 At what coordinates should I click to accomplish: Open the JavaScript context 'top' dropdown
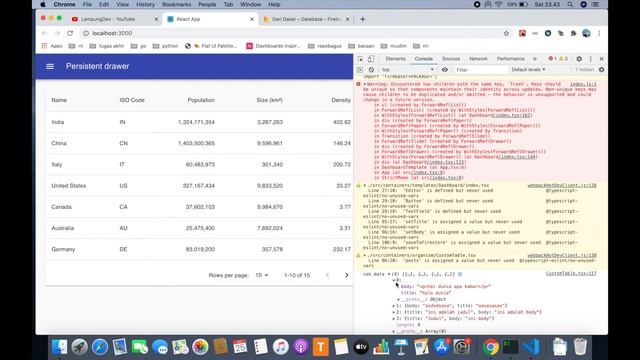[x=408, y=70]
